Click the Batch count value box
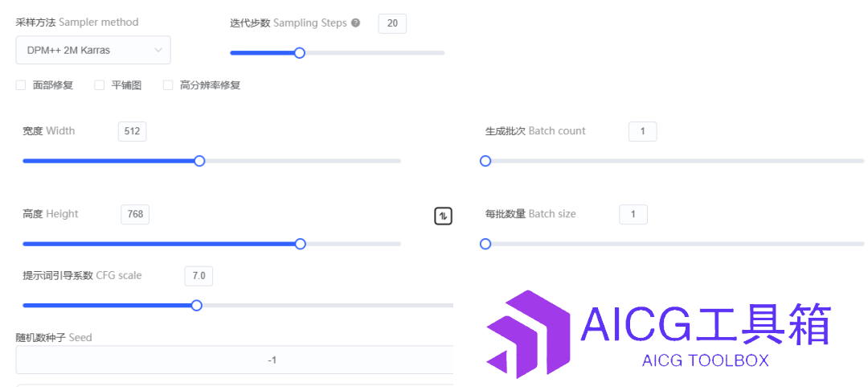 coord(643,132)
